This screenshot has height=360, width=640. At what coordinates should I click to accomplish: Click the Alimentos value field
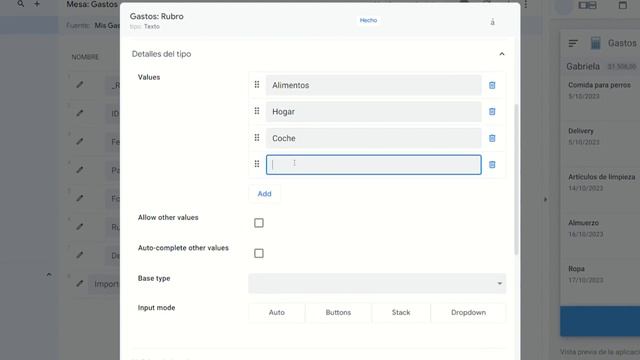(373, 85)
